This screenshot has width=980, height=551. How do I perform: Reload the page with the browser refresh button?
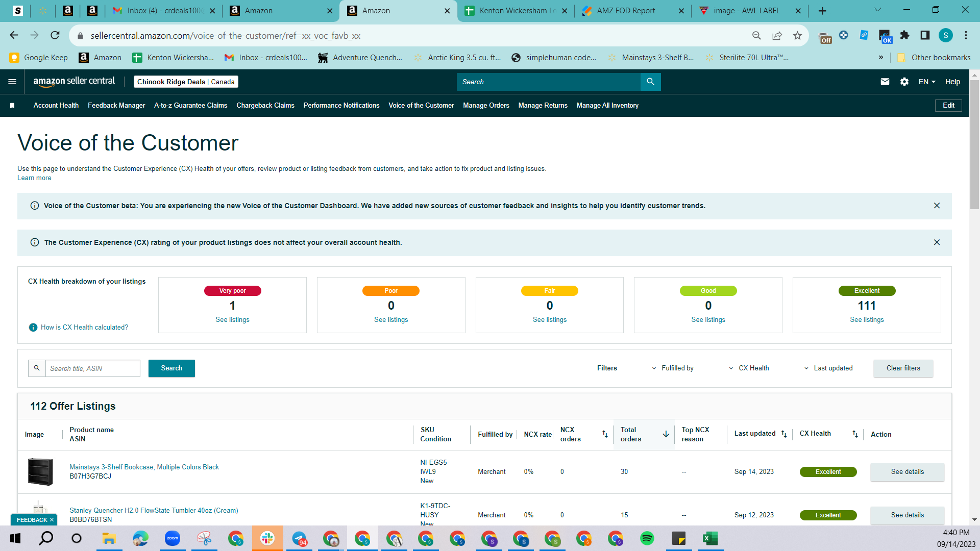pos(55,35)
